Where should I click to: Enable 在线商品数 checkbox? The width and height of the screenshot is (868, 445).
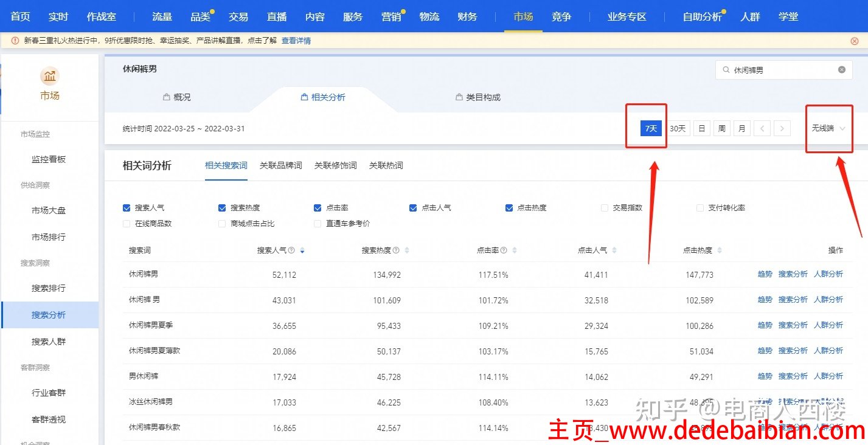[x=127, y=224]
